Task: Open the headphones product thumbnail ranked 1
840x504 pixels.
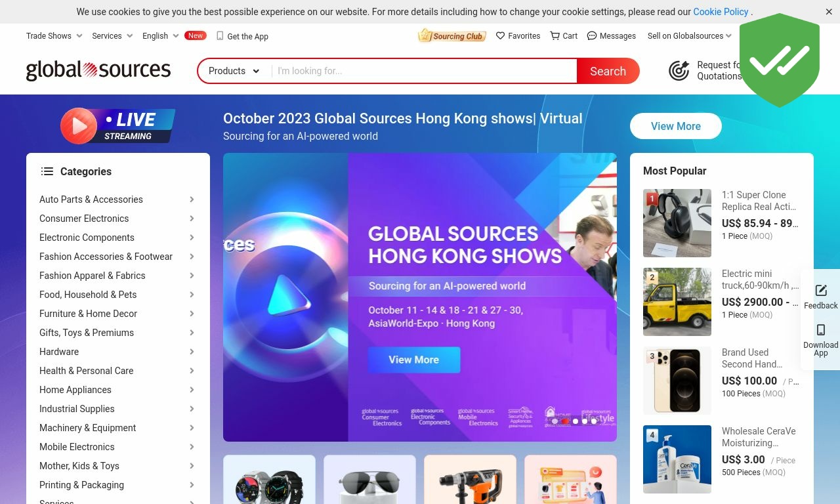Action: click(677, 223)
